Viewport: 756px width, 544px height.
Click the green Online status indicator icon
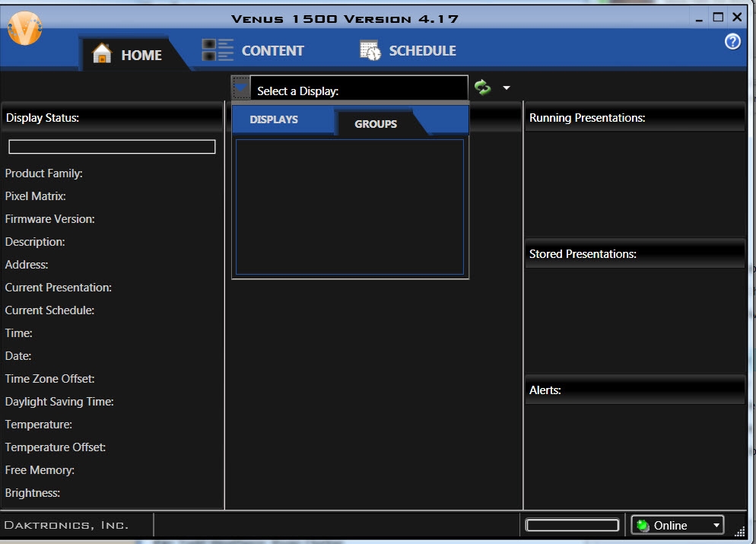pyautogui.click(x=643, y=525)
